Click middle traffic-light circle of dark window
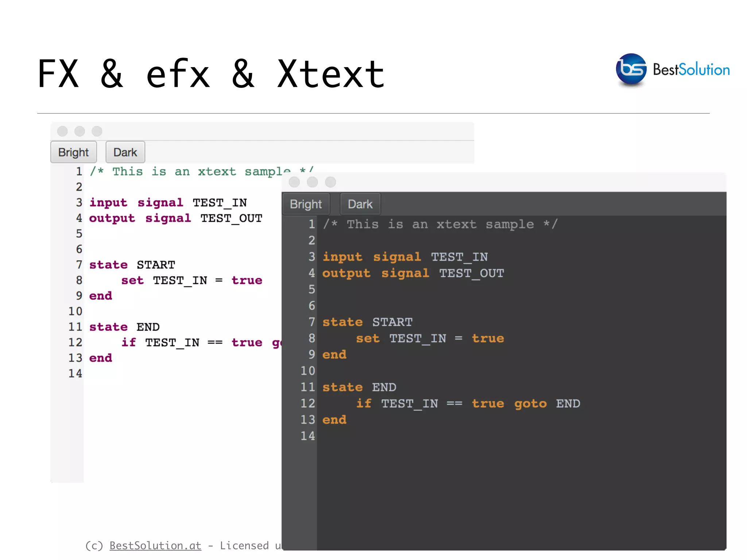 [x=312, y=182]
